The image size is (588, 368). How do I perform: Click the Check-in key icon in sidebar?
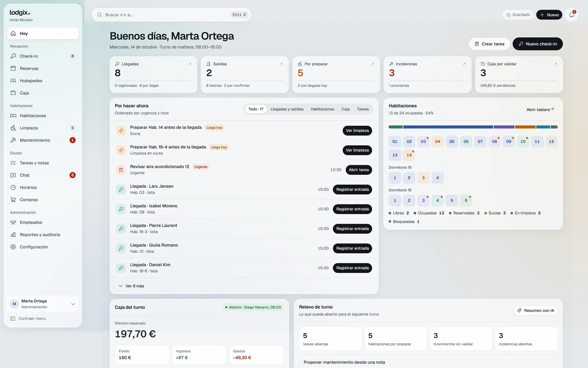click(13, 56)
